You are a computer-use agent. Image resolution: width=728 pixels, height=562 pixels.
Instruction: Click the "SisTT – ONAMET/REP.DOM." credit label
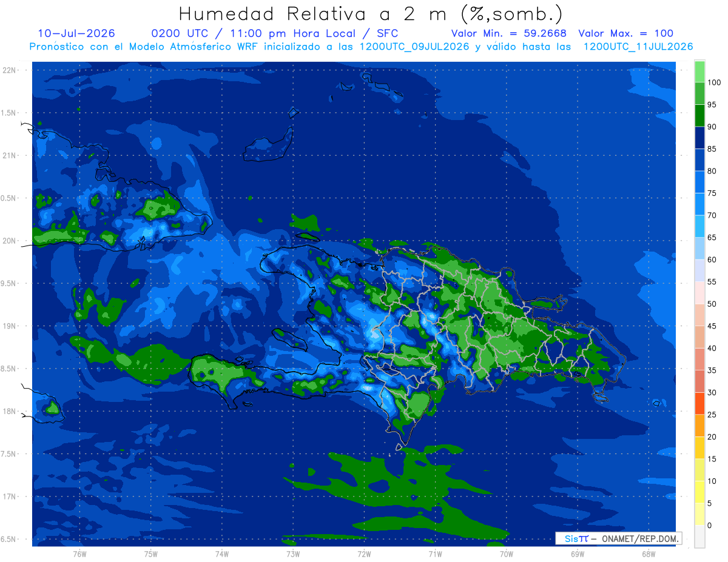click(x=619, y=538)
